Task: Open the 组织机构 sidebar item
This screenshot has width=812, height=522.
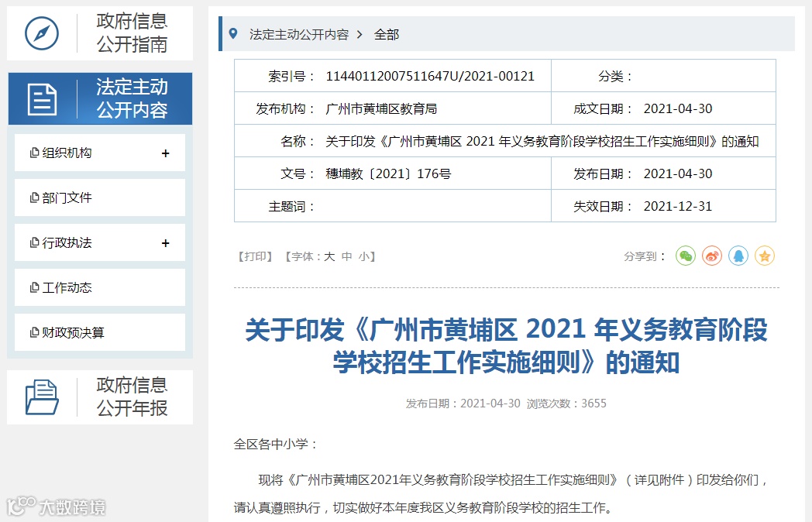Action: (x=100, y=153)
